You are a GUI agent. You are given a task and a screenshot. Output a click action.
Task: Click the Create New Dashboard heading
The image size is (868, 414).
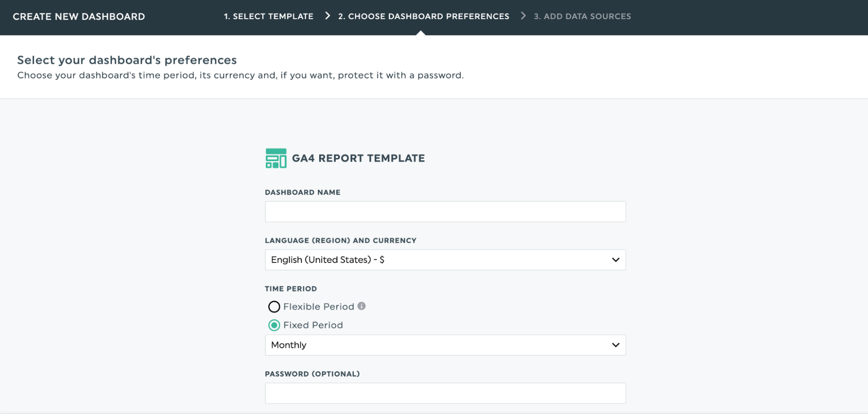tap(79, 17)
